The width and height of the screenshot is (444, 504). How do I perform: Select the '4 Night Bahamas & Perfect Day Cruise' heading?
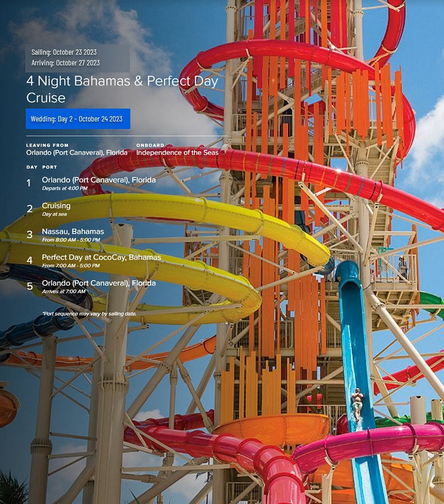[122, 89]
